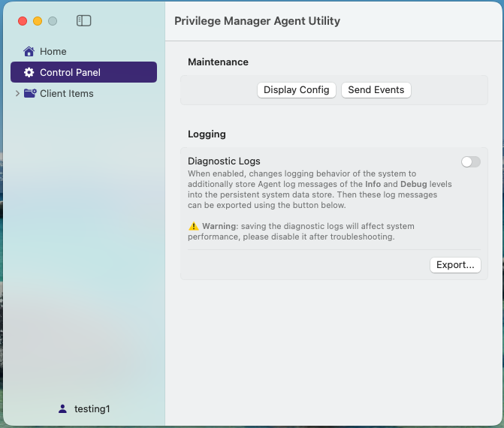Open the Home sidebar item
Screen dimensions: 504x428
click(x=53, y=52)
